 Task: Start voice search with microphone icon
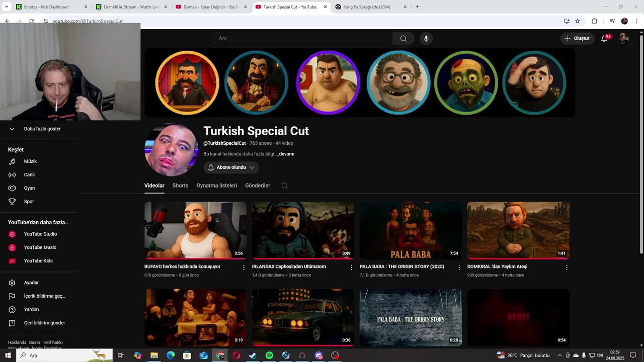click(426, 39)
